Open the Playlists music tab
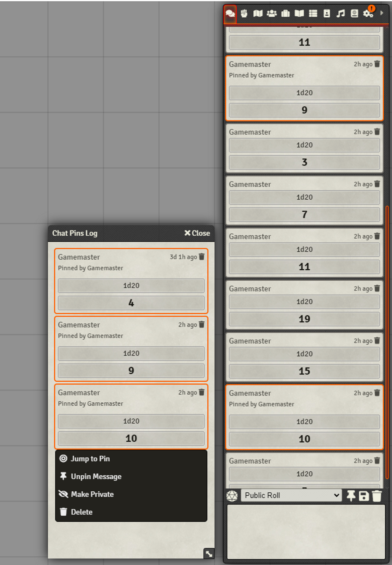 340,14
